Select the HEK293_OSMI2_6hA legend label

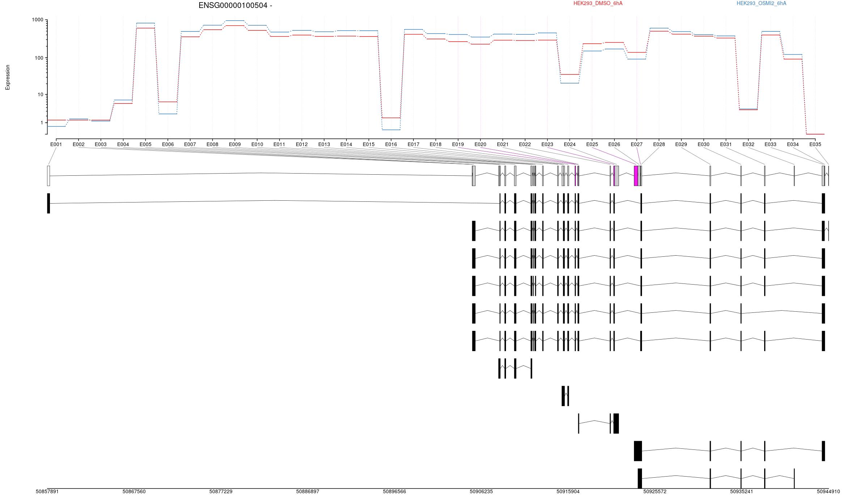click(x=761, y=3)
